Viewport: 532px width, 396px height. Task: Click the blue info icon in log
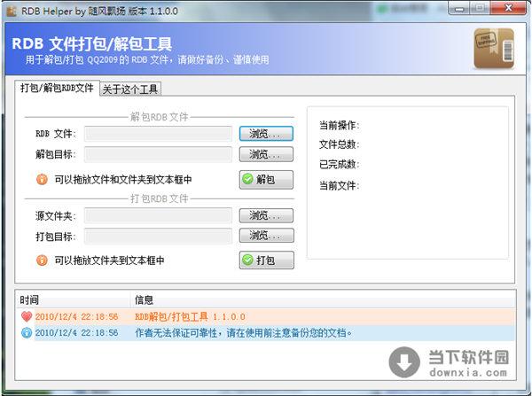27,332
